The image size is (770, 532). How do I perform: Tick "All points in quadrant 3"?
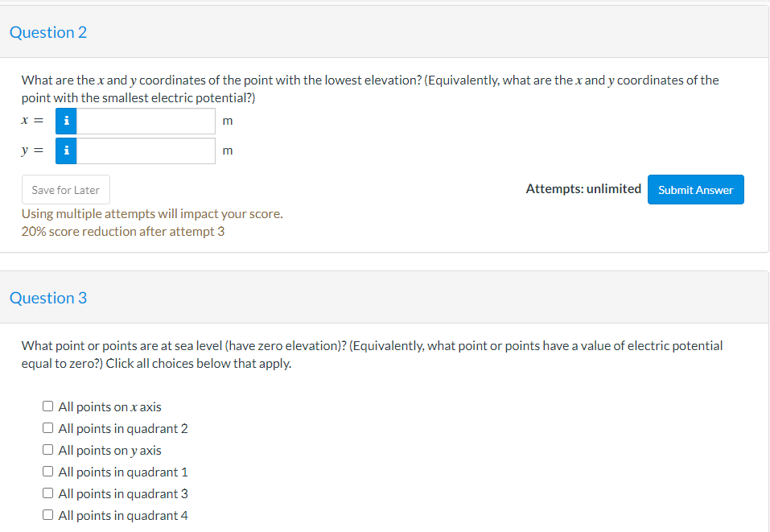point(47,493)
